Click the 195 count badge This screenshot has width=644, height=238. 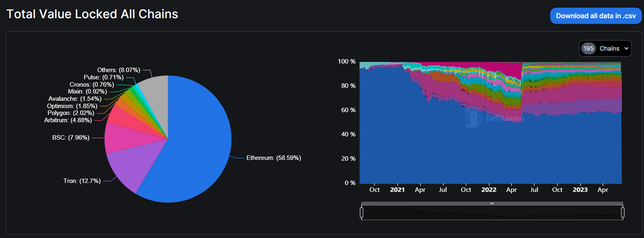click(x=589, y=48)
